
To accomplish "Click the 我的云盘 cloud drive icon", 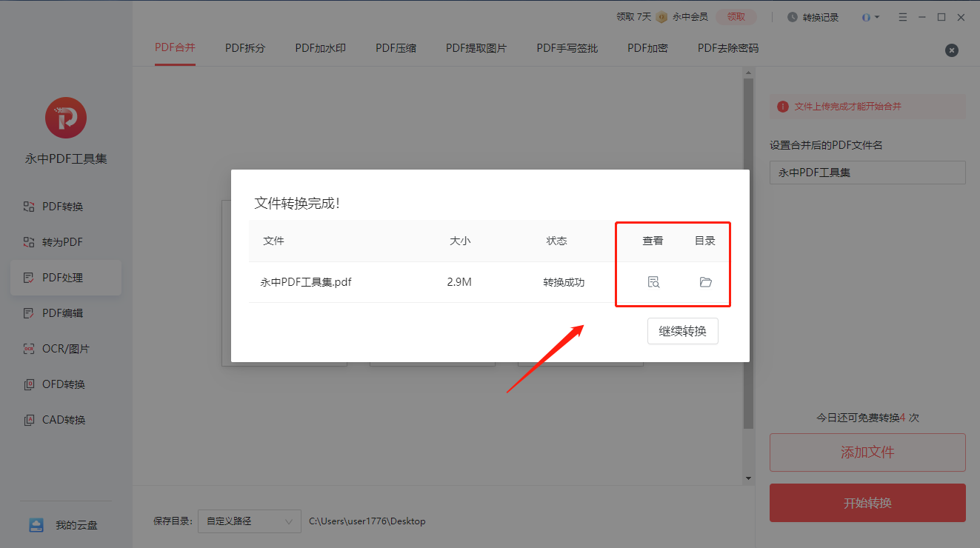I will (x=36, y=525).
